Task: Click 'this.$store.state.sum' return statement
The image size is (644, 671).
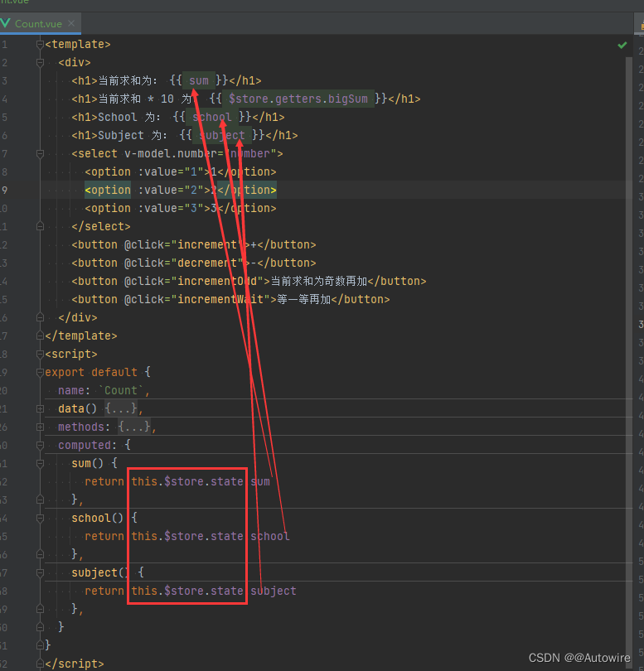Action: 177,482
